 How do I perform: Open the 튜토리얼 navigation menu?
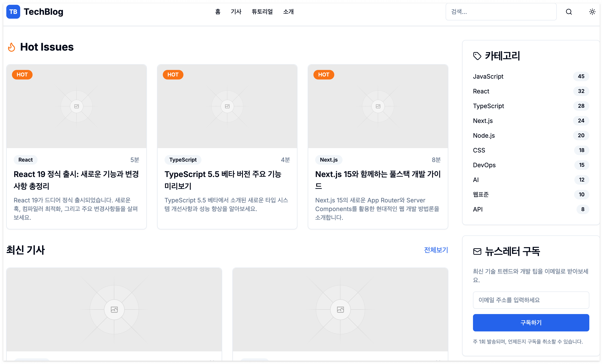(262, 12)
